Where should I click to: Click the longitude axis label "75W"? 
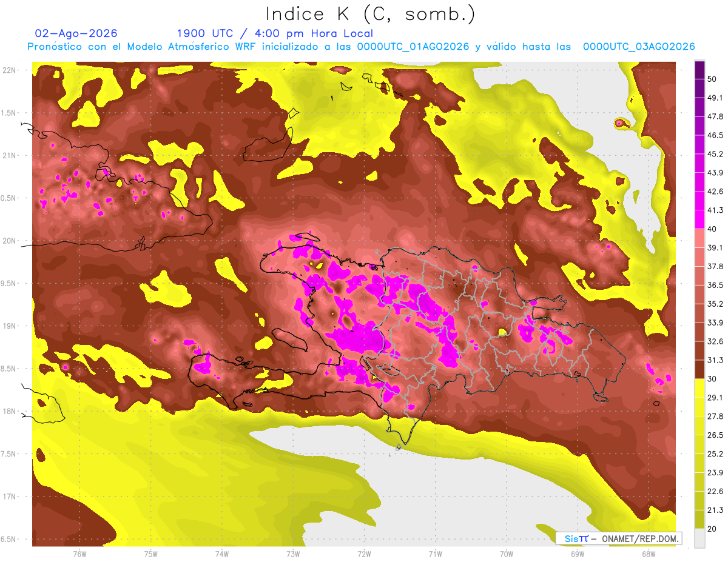(151, 554)
